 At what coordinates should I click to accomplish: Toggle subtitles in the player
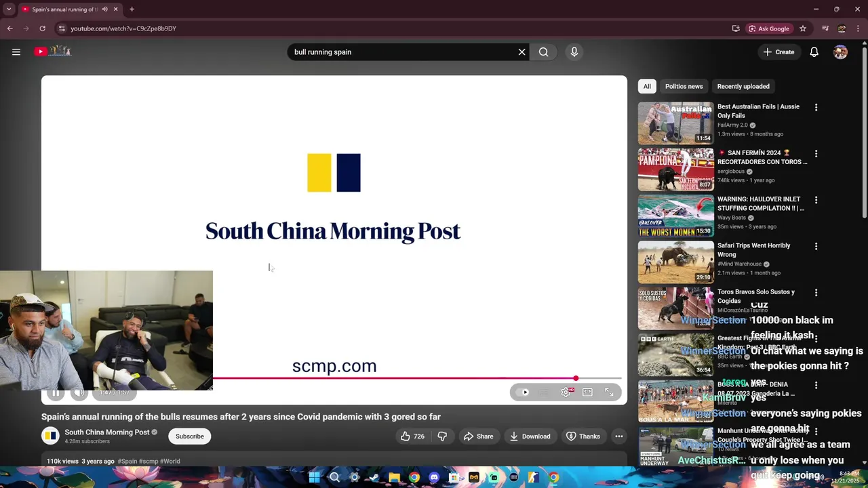(544, 392)
